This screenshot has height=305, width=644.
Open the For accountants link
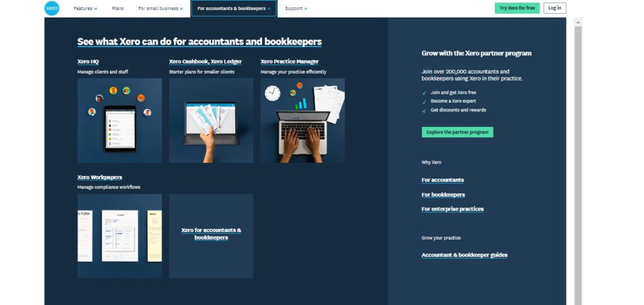tap(442, 180)
